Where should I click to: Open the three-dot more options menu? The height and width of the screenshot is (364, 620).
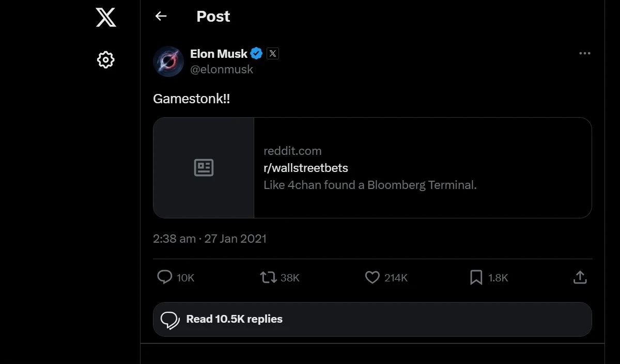pos(584,54)
